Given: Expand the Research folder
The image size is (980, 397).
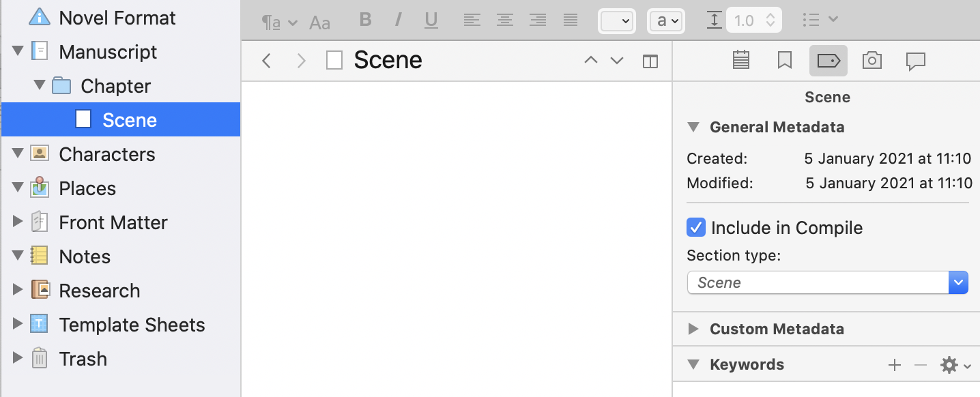Looking at the screenshot, I should 18,291.
